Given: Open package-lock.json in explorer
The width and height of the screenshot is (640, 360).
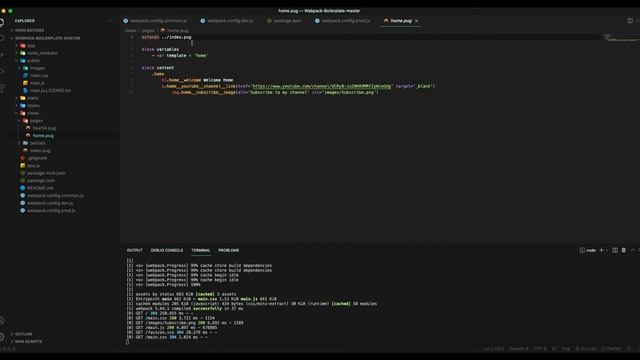Looking at the screenshot, I should pyautogui.click(x=46, y=173).
